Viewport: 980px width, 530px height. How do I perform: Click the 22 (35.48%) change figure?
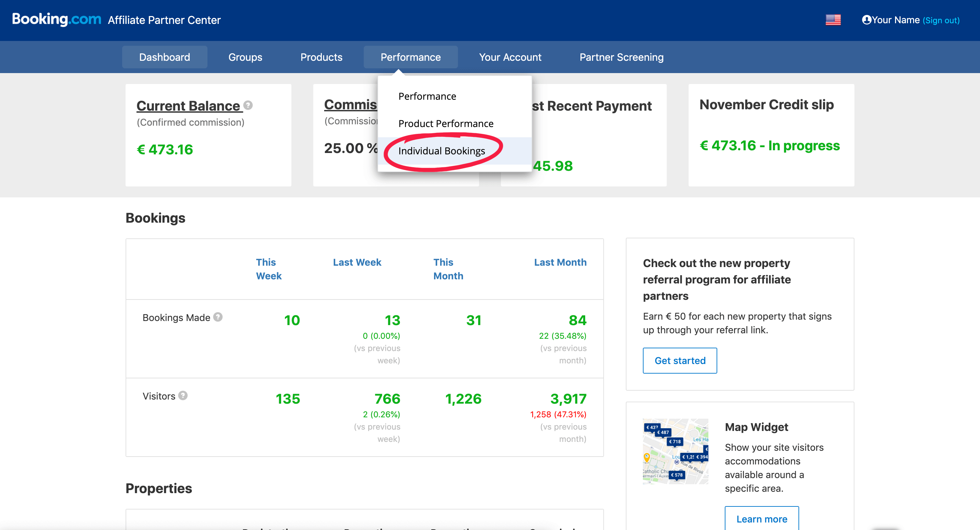click(x=562, y=336)
